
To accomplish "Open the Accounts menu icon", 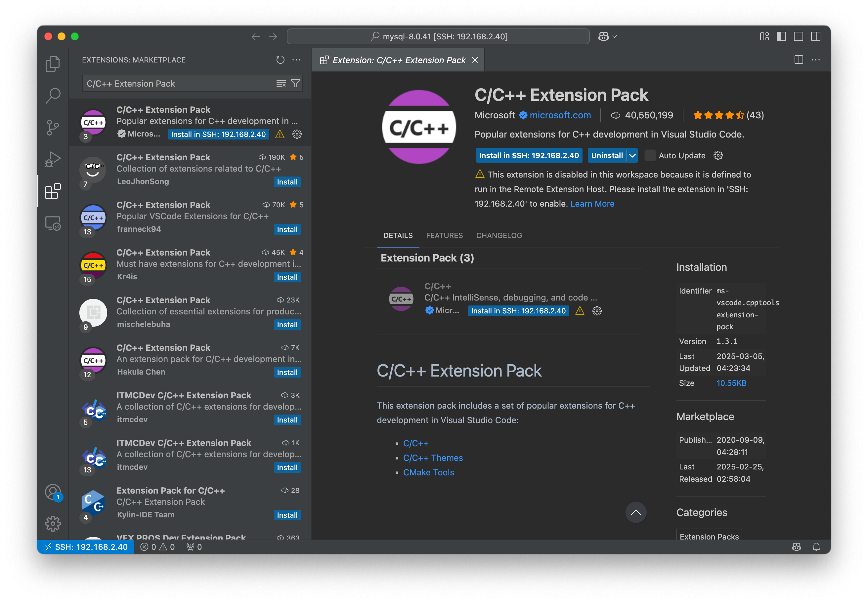I will click(53, 492).
